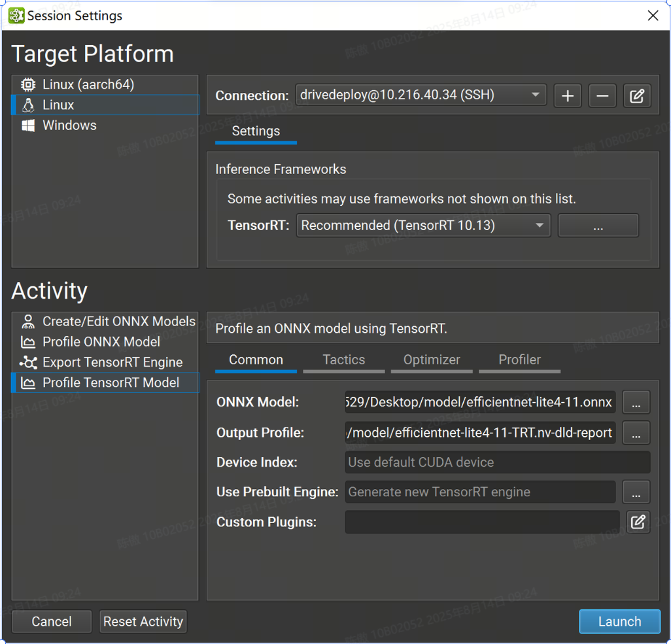
Task: Select the Linux target platform
Action: [105, 105]
